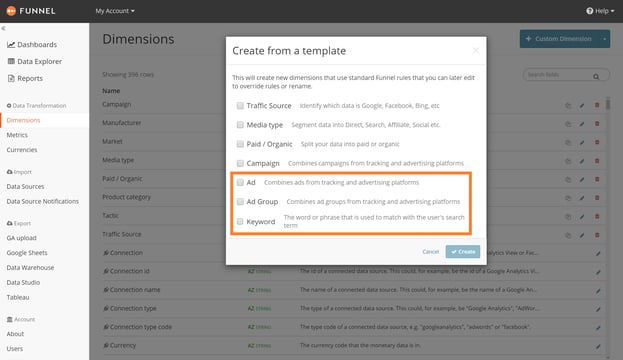Close the Create from a template dialog

pos(476,50)
